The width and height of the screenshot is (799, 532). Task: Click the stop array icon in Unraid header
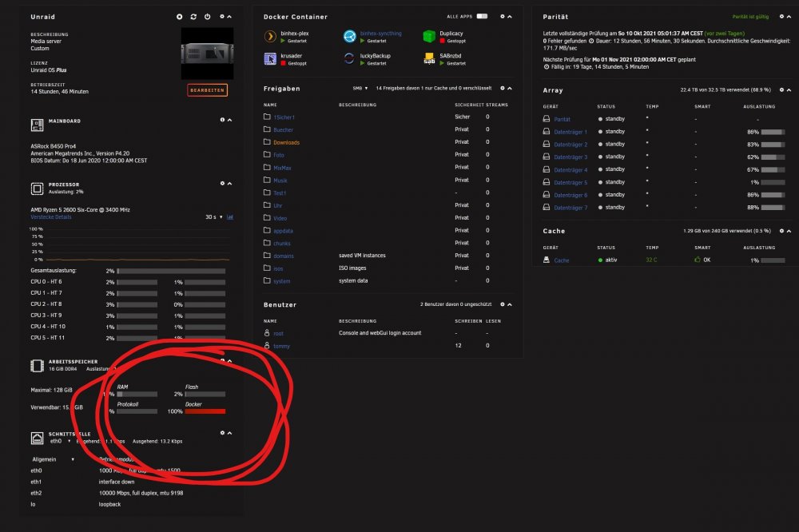[x=179, y=17]
